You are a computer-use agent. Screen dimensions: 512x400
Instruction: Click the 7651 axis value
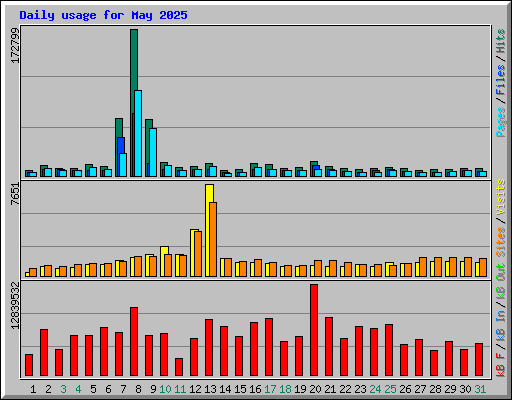coord(15,194)
